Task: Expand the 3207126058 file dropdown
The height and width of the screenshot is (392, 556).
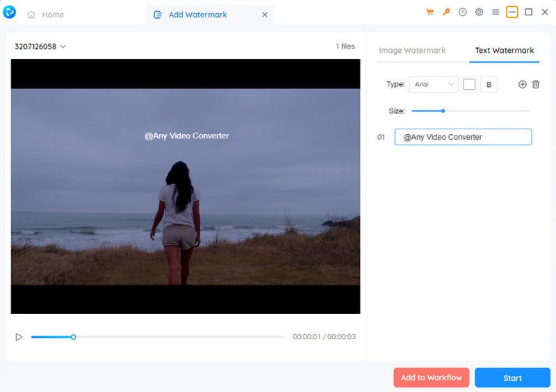Action: click(40, 47)
